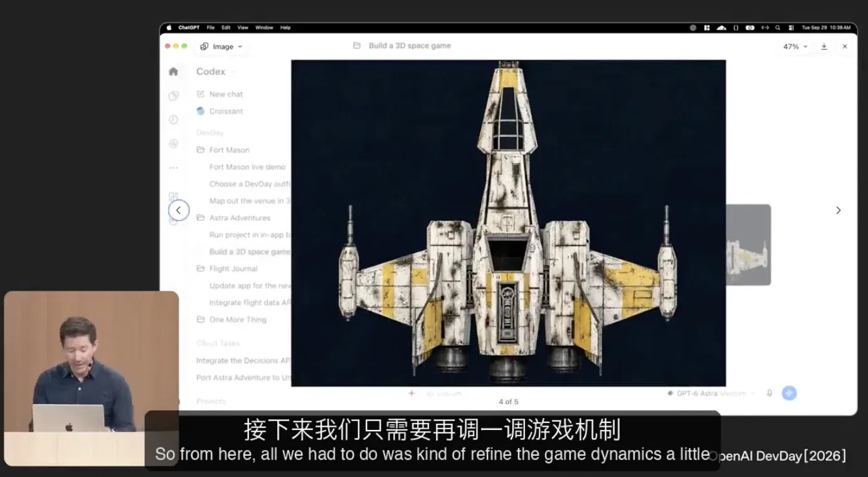Viewport: 868px width, 477px height.
Task: Click the New chat compose icon
Action: point(201,94)
